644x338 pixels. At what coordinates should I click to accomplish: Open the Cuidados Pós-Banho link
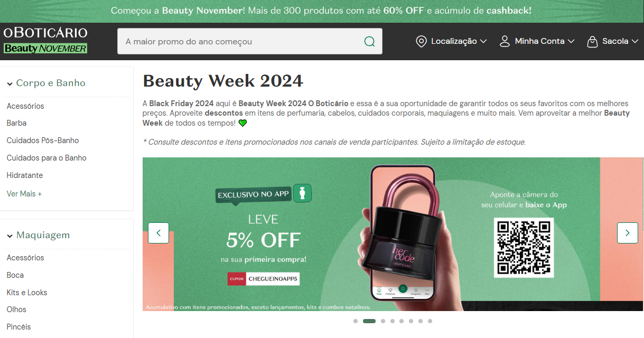43,140
